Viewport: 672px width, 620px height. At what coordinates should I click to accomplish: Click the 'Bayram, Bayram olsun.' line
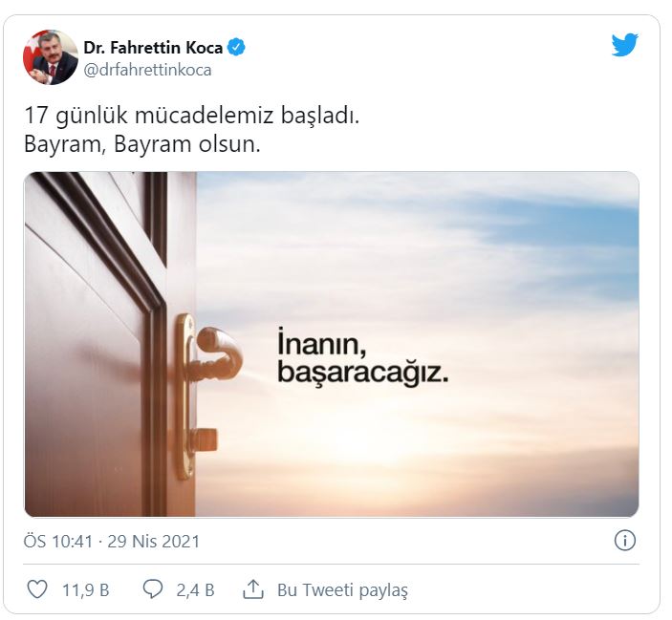[x=142, y=144]
